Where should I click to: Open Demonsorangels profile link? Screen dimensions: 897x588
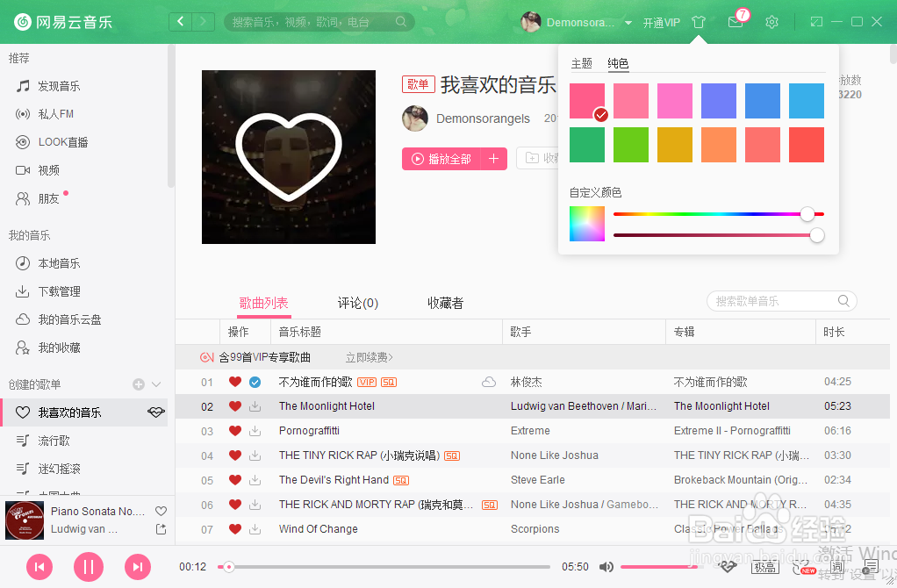[x=483, y=118]
